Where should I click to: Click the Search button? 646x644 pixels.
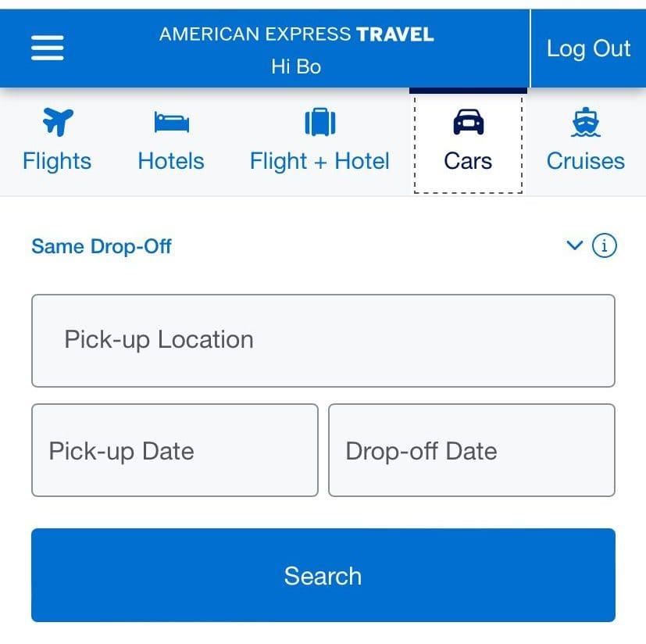point(323,575)
